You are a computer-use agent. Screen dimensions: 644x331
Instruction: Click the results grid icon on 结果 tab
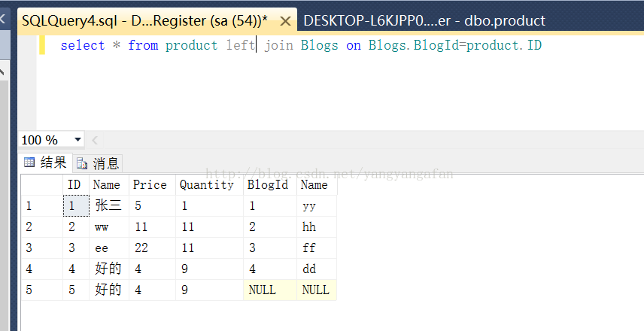pos(29,162)
